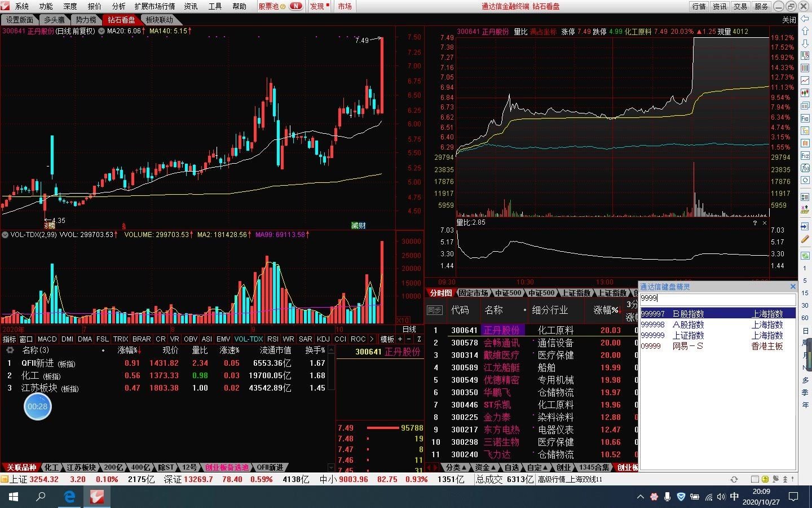Viewport: 812px width, 508px height.
Task: Open the 系统 menu
Action: pyautogui.click(x=21, y=6)
